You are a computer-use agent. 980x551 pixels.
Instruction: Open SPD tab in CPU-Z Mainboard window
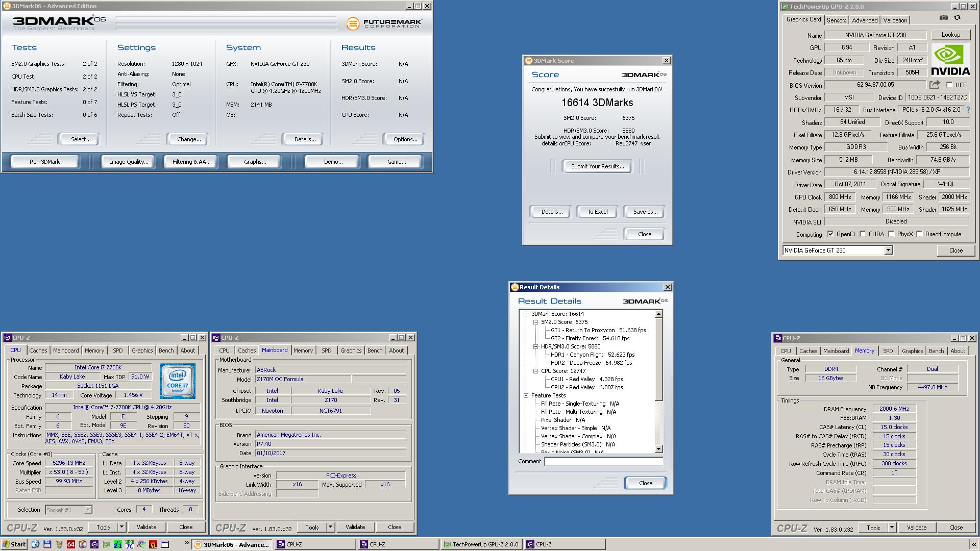327,350
